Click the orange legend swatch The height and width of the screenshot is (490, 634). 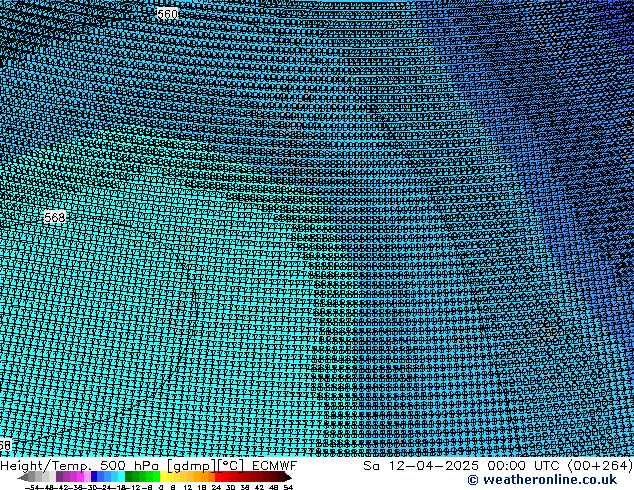click(x=197, y=476)
